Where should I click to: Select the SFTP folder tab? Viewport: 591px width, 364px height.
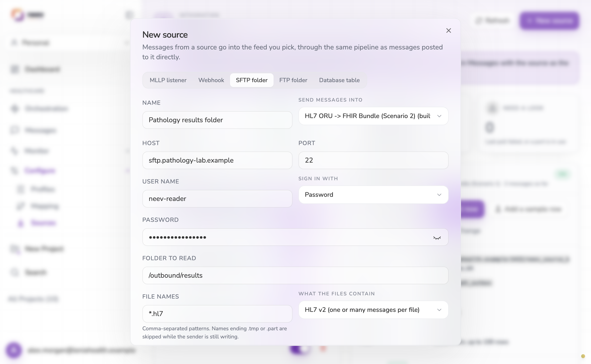pos(251,80)
